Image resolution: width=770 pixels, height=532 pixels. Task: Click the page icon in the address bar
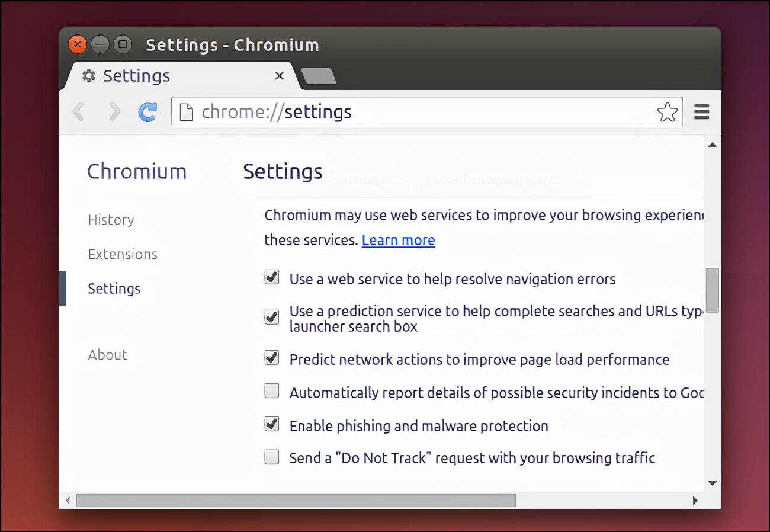(x=186, y=111)
